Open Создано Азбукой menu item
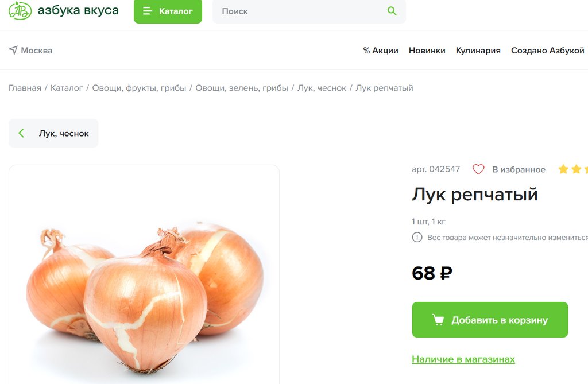This screenshot has height=384, width=588. tap(547, 51)
